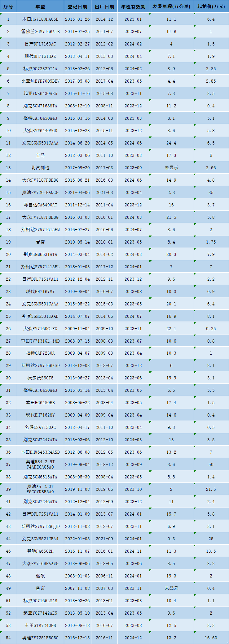Select cell 大众FV7166FAAWG
Screen dimensions: 229x644
click(40, 564)
